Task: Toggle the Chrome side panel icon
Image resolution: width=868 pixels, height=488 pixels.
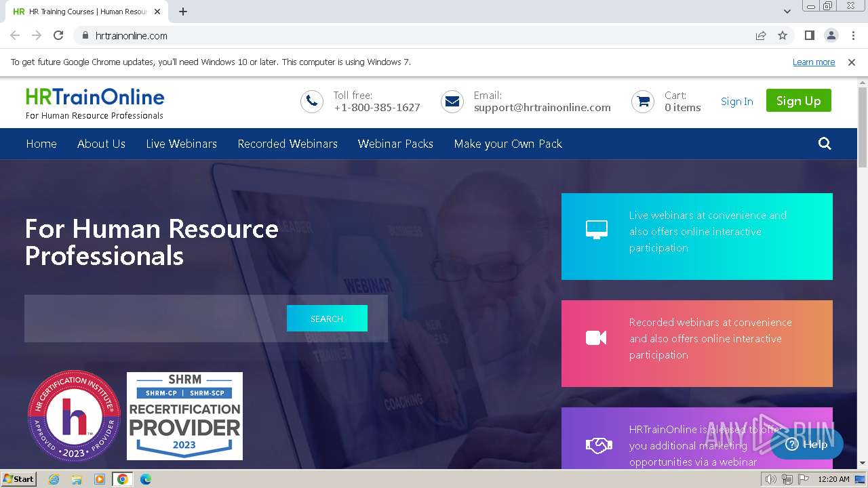Action: coord(809,35)
